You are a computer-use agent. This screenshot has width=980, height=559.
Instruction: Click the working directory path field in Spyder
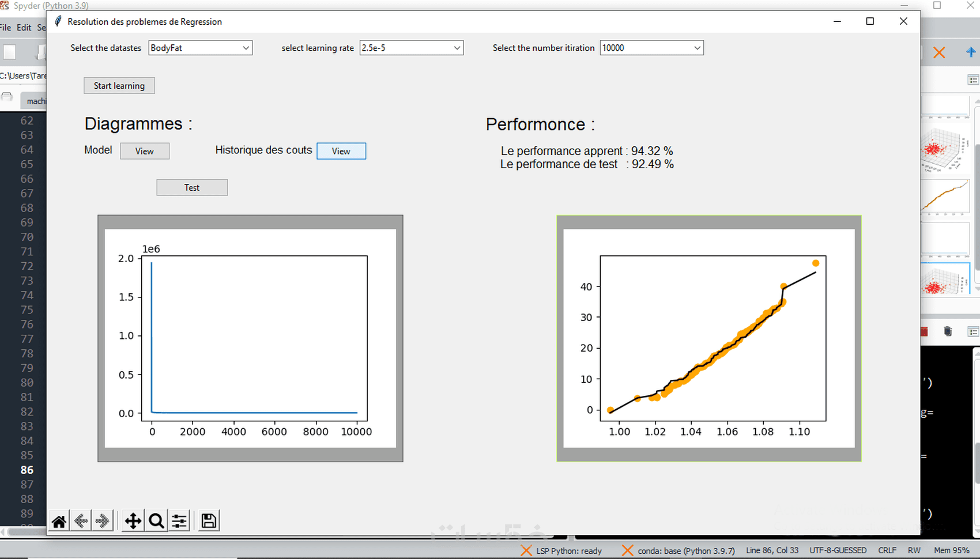(x=23, y=75)
